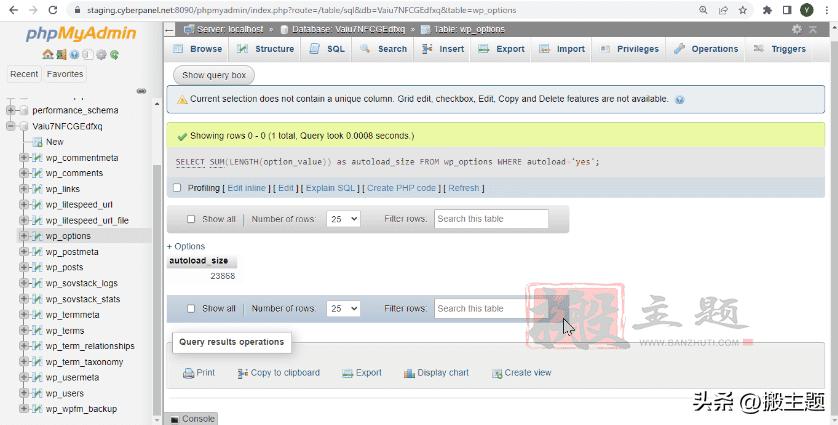Click the table icon beside wp_commentmeta

pyautogui.click(x=37, y=158)
